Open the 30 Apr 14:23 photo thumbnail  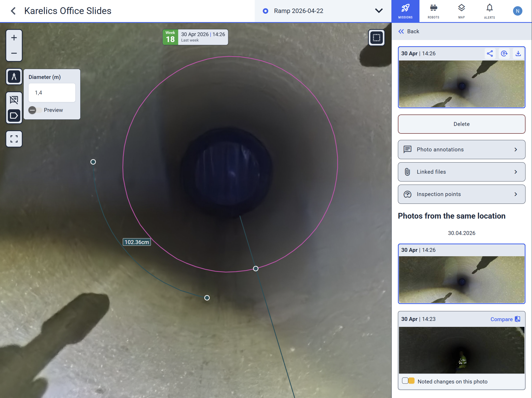click(x=461, y=350)
